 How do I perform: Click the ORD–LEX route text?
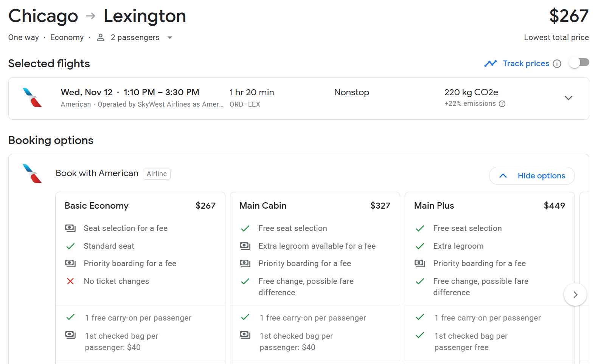tap(245, 104)
